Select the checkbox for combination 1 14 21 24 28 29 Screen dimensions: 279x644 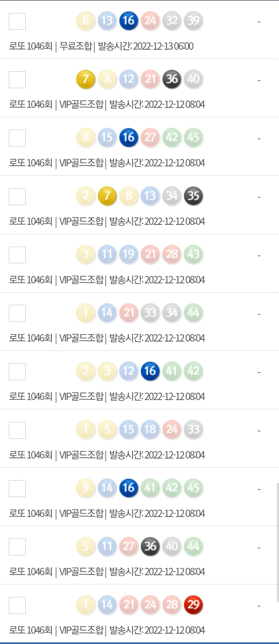tap(17, 605)
